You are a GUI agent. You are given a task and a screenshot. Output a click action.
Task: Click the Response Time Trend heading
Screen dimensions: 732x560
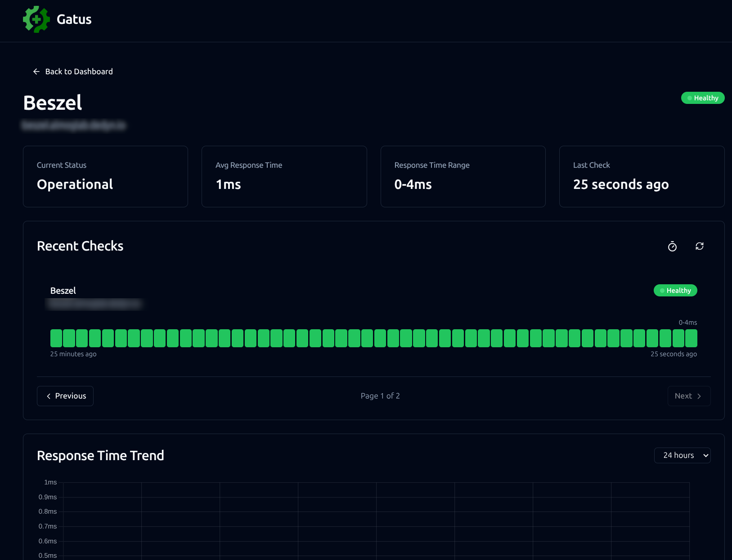tap(100, 456)
